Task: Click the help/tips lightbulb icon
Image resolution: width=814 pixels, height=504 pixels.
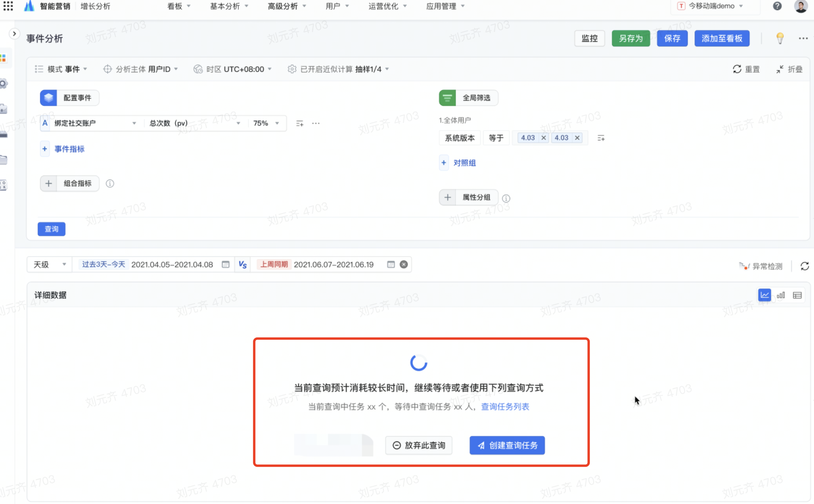Action: click(780, 38)
